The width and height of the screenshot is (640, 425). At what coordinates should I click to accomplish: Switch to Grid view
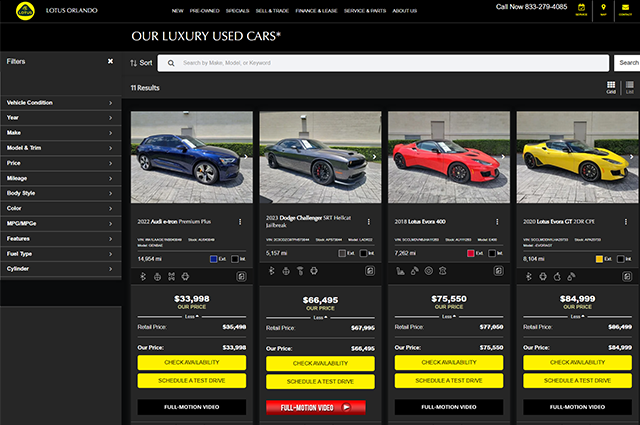pyautogui.click(x=611, y=90)
